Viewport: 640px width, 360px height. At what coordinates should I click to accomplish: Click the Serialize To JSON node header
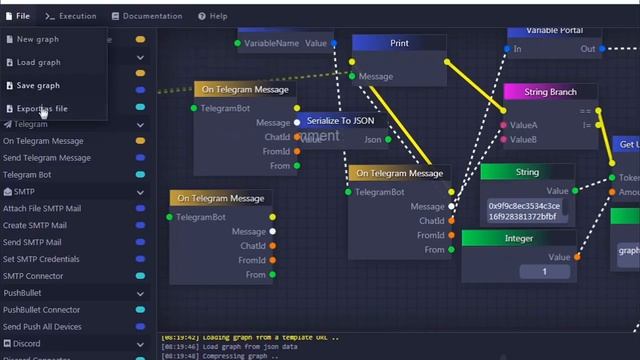tap(341, 121)
